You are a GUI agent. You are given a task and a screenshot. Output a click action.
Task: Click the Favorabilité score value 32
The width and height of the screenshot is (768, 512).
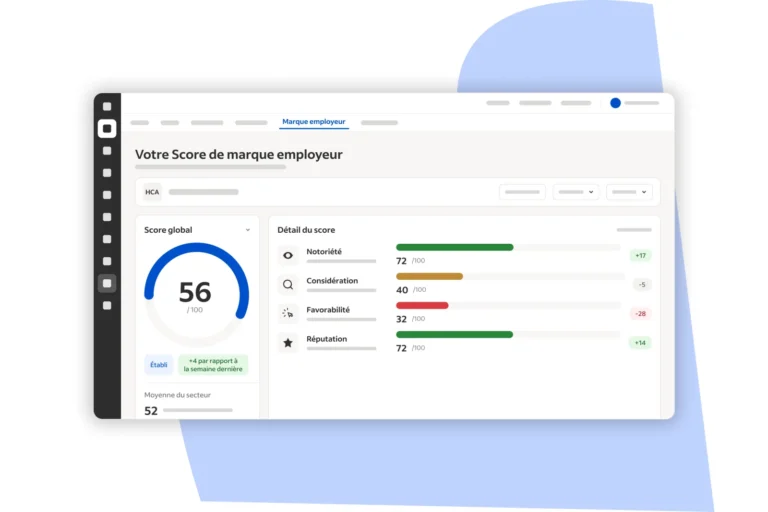[x=401, y=319]
